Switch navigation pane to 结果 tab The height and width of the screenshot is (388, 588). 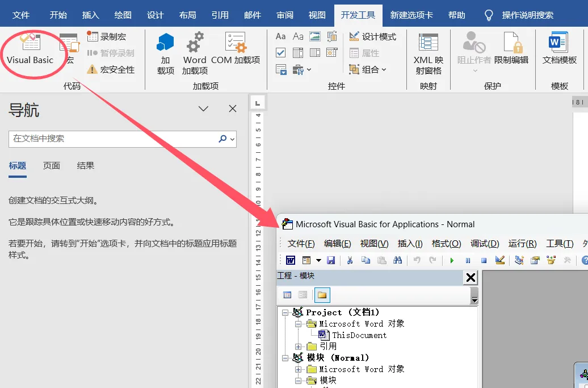pos(86,166)
